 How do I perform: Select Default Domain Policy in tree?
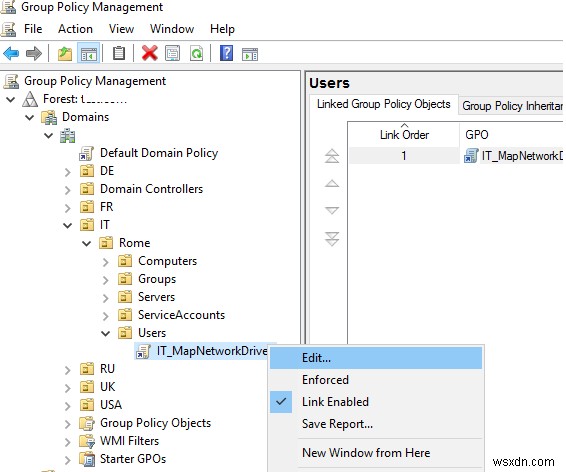159,153
